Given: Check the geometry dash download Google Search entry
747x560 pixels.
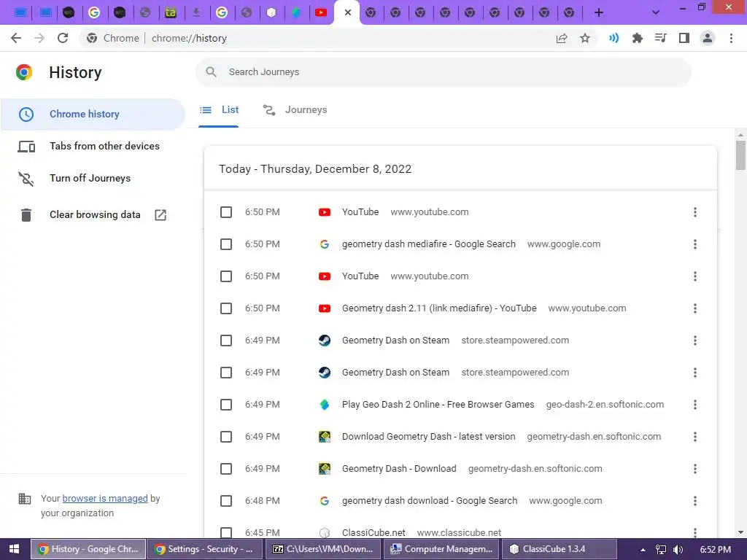Looking at the screenshot, I should point(226,501).
